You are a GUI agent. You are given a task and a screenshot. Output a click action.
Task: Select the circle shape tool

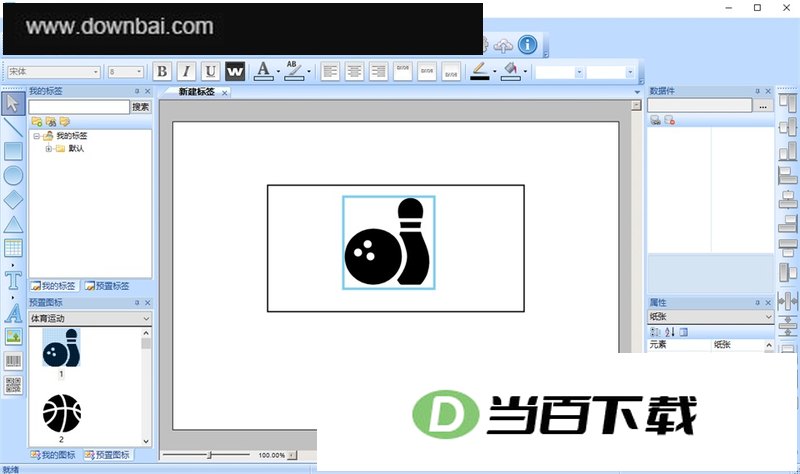(13, 176)
